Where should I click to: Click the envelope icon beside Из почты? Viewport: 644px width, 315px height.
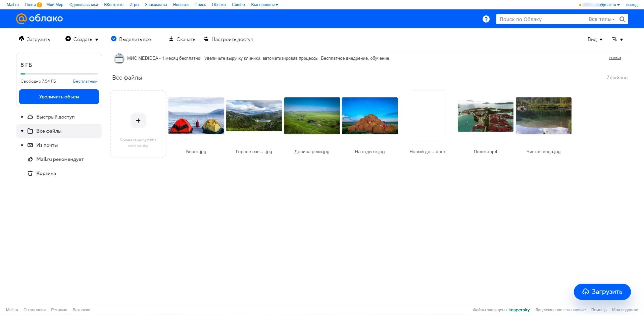click(30, 145)
